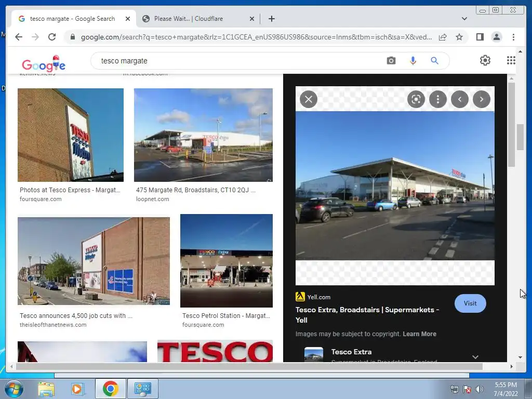The height and width of the screenshot is (399, 532).
Task: View site information lock icon
Action: click(x=72, y=37)
